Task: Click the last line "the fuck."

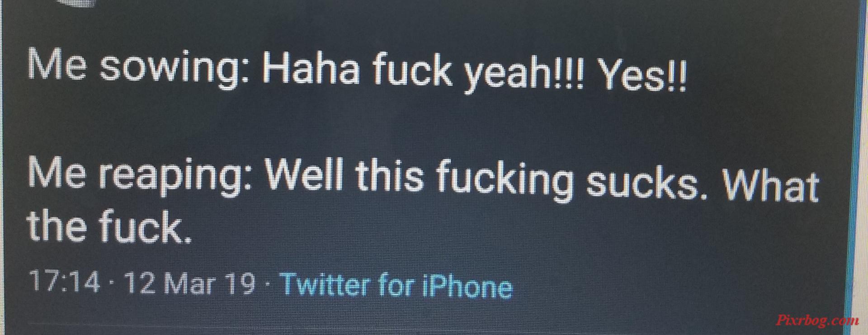Action: coord(109,226)
